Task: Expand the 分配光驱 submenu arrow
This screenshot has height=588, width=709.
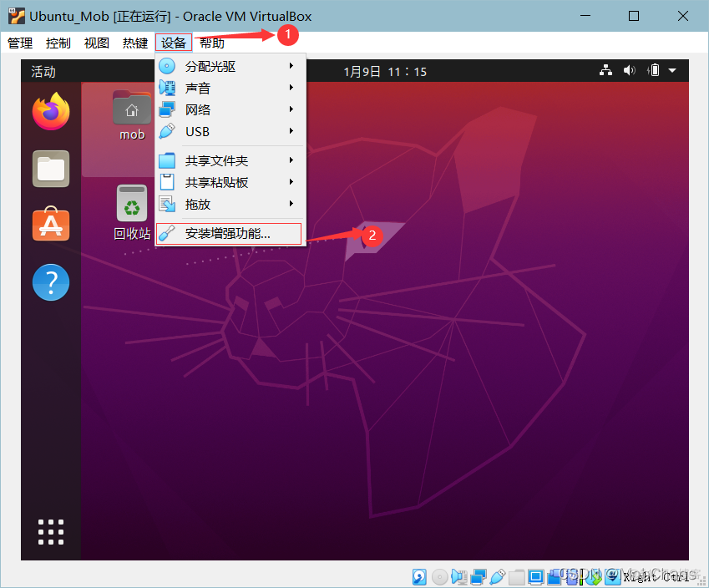Action: pos(291,66)
